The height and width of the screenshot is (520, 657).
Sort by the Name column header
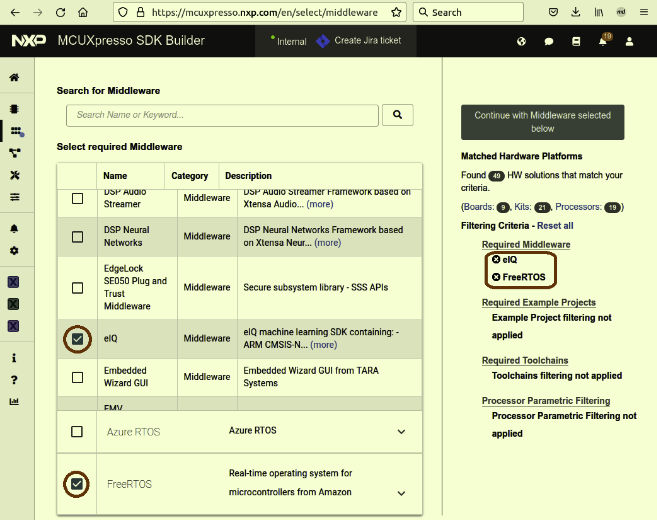115,176
